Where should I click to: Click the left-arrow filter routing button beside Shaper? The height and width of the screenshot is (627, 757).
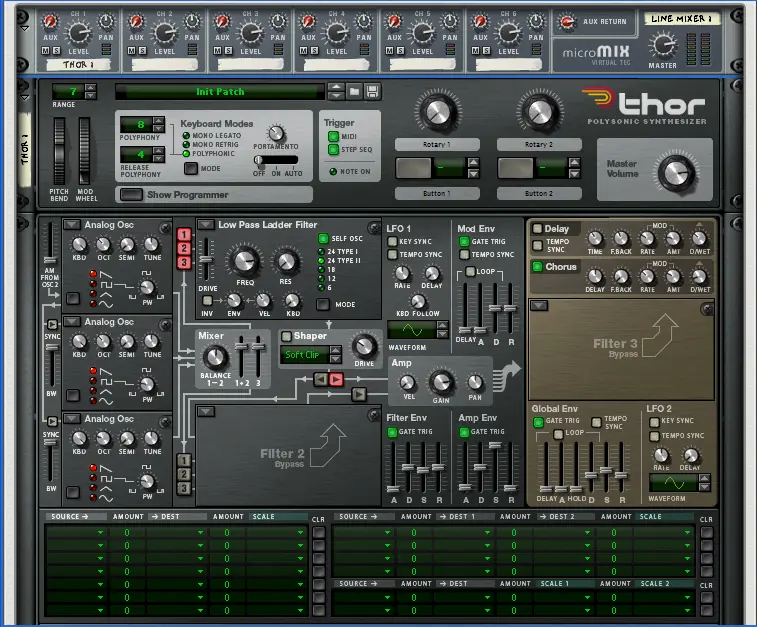[x=321, y=379]
